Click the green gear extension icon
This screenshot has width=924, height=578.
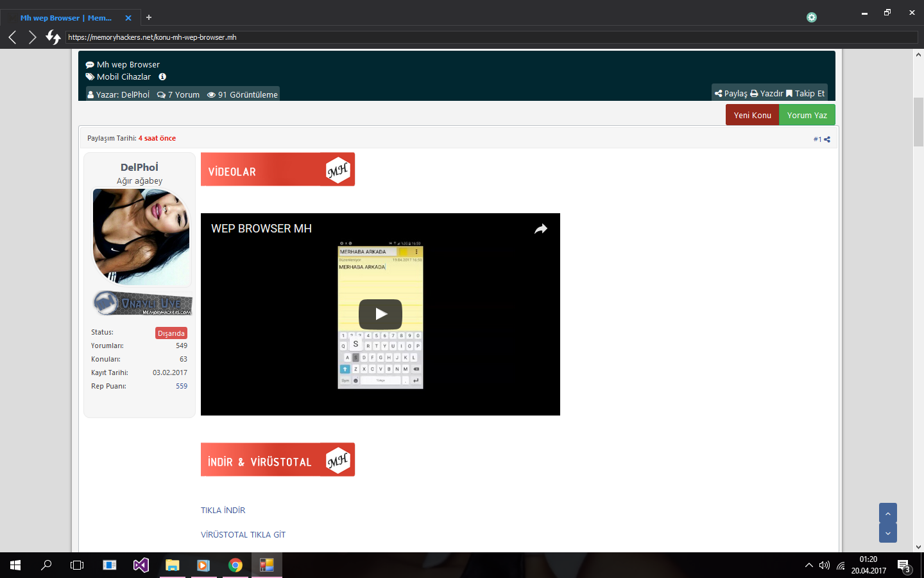tap(812, 17)
